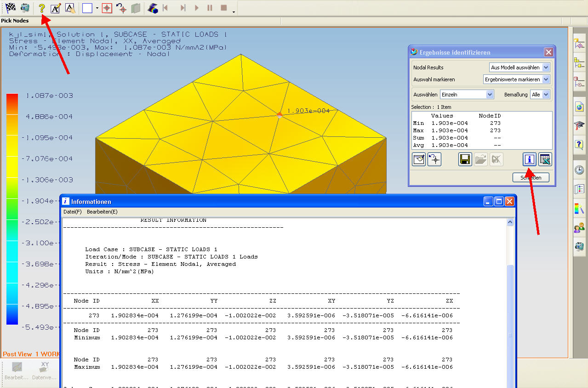This screenshot has width=588, height=388.
Task: Click the annotation drag 'A' hand icon
Action: (70, 8)
